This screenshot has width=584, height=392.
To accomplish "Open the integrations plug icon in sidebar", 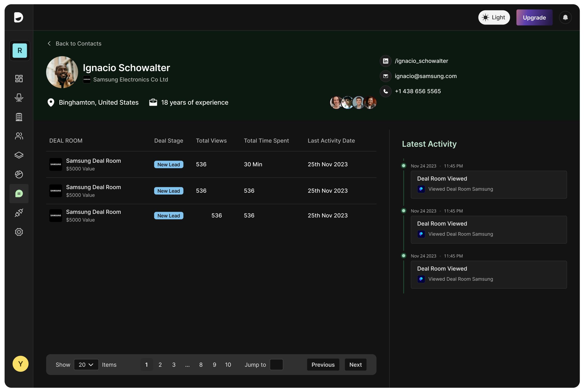I will 19,213.
